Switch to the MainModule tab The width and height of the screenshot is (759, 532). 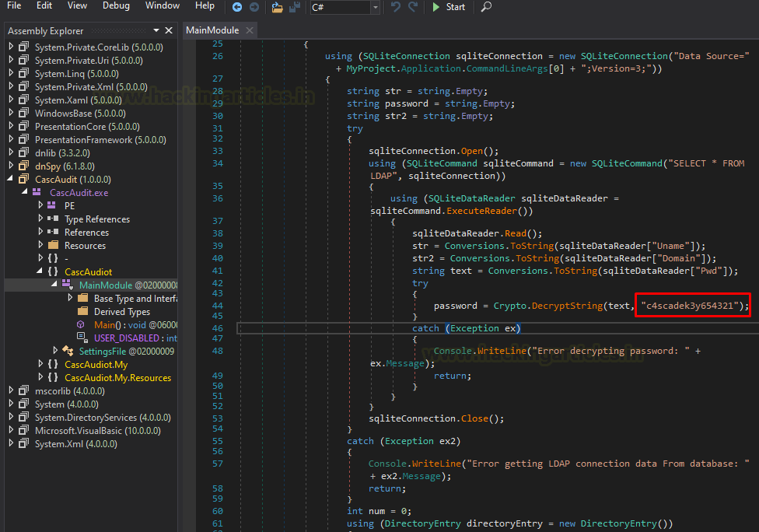(212, 30)
